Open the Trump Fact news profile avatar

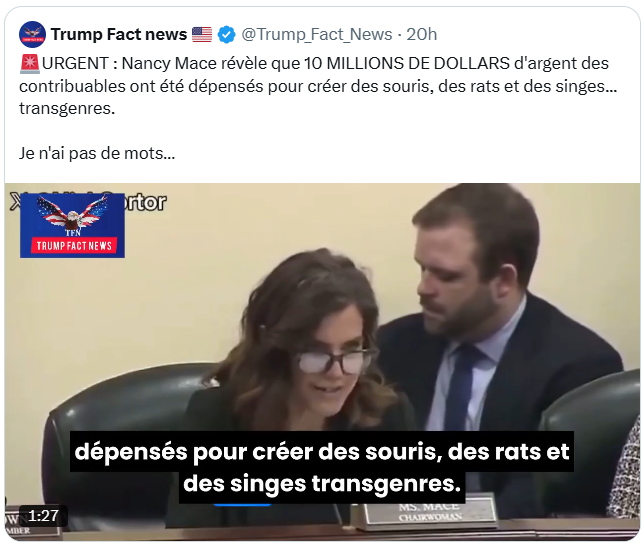[x=32, y=35]
